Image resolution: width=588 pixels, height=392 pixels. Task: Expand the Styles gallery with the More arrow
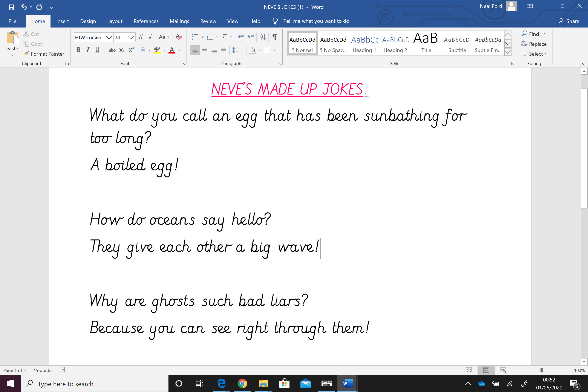click(508, 52)
